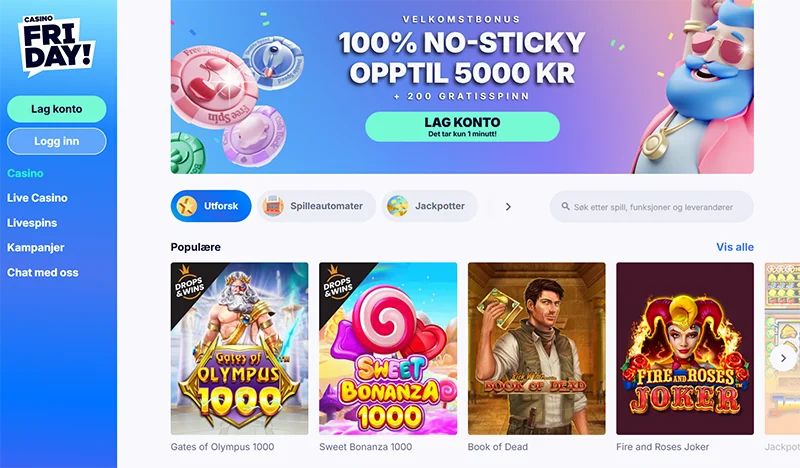The image size is (800, 468).
Task: Open the Live Casino menu item
Action: coord(37,198)
